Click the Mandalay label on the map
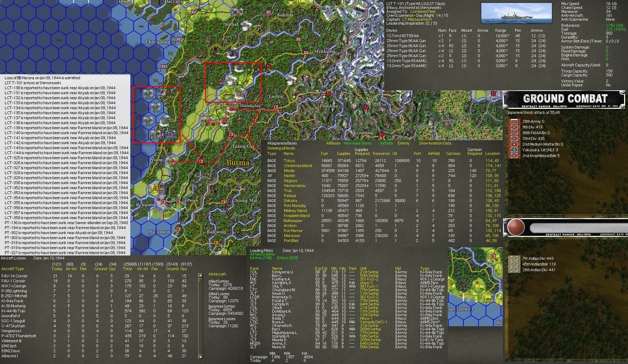628x364 pixels. pyautogui.click(x=250, y=106)
